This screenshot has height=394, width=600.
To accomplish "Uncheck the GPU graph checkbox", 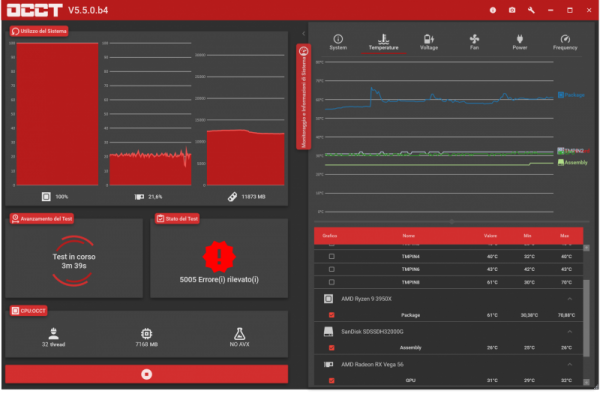I will pyautogui.click(x=332, y=380).
